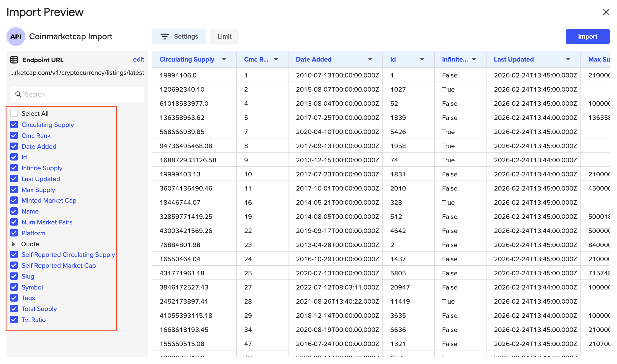Click the magnifier search icon
The height and width of the screenshot is (364, 617).
pos(18,94)
